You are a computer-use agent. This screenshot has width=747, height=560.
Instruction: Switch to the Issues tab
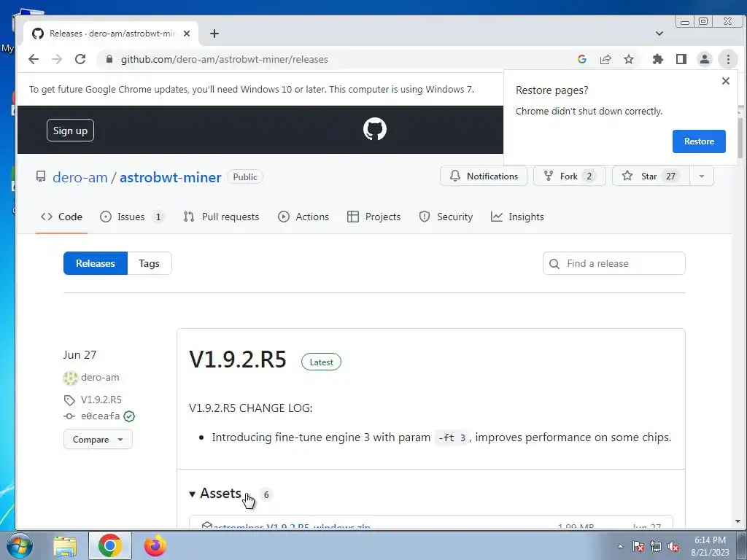[x=131, y=217]
